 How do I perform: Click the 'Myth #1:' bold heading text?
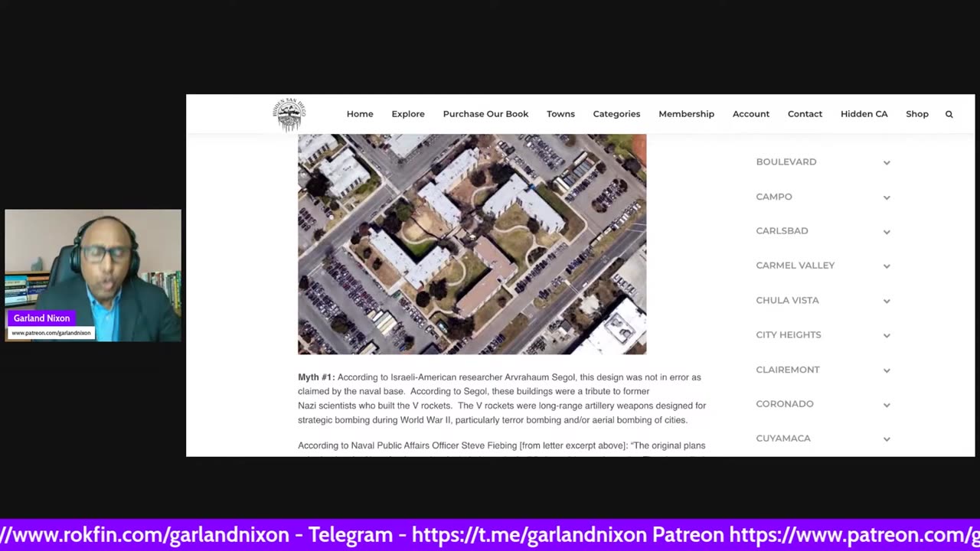pyautogui.click(x=316, y=377)
